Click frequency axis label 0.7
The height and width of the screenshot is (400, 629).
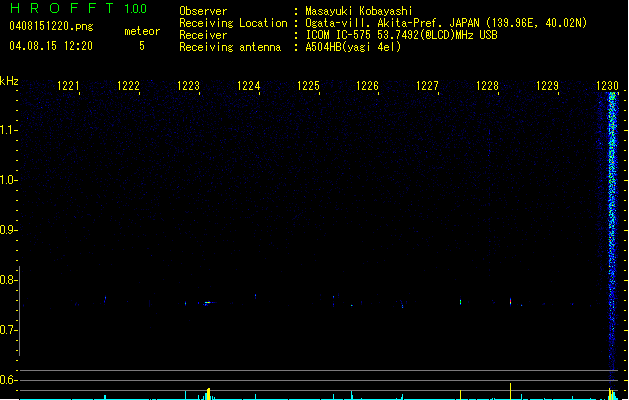7,330
